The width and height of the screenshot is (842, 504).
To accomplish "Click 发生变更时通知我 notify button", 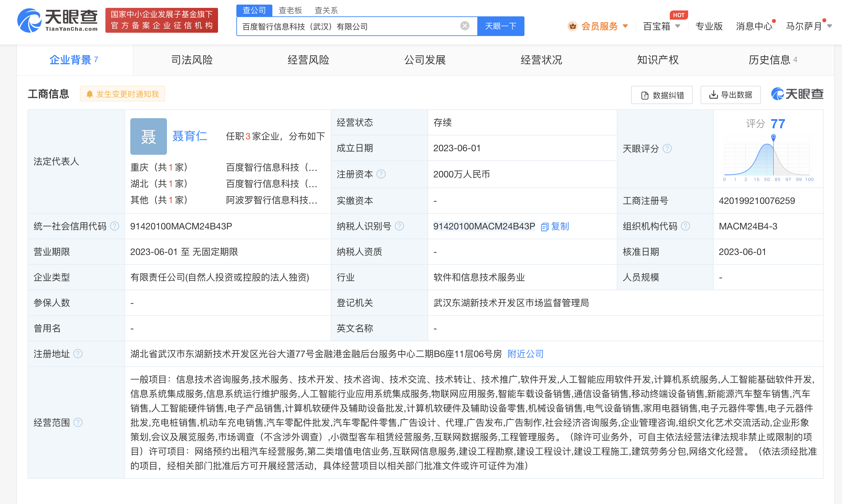I will click(122, 94).
